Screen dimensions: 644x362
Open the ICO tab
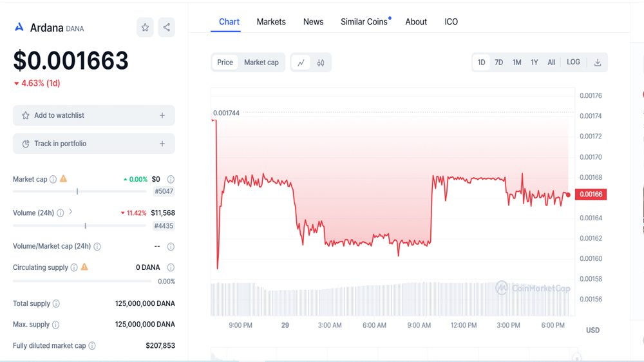pos(451,22)
